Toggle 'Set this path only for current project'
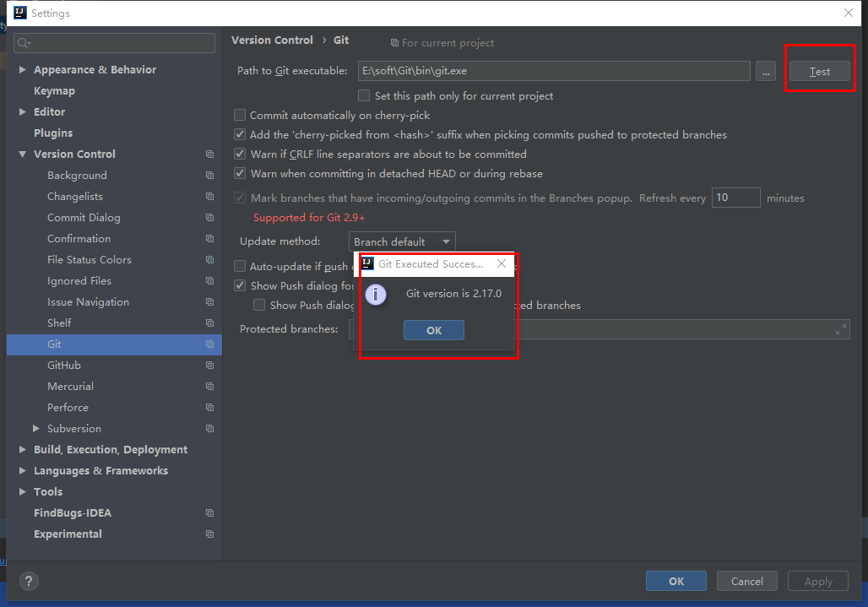 pyautogui.click(x=364, y=95)
